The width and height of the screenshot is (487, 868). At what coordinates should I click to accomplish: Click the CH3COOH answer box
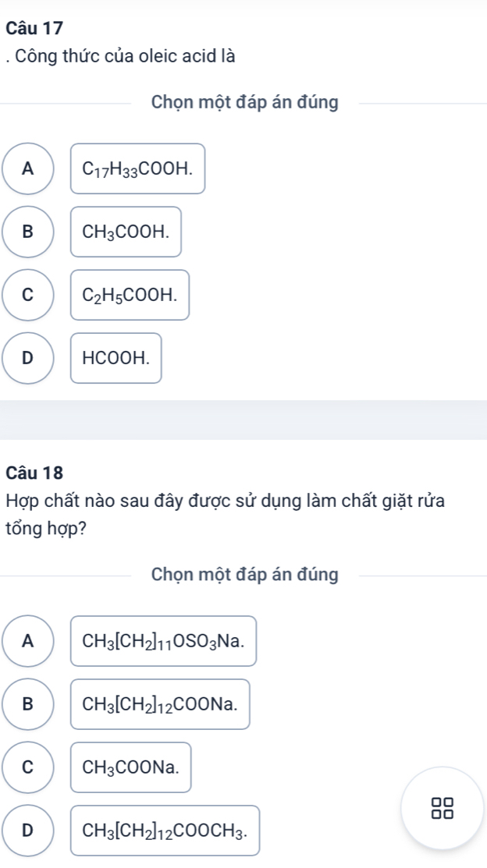126,232
